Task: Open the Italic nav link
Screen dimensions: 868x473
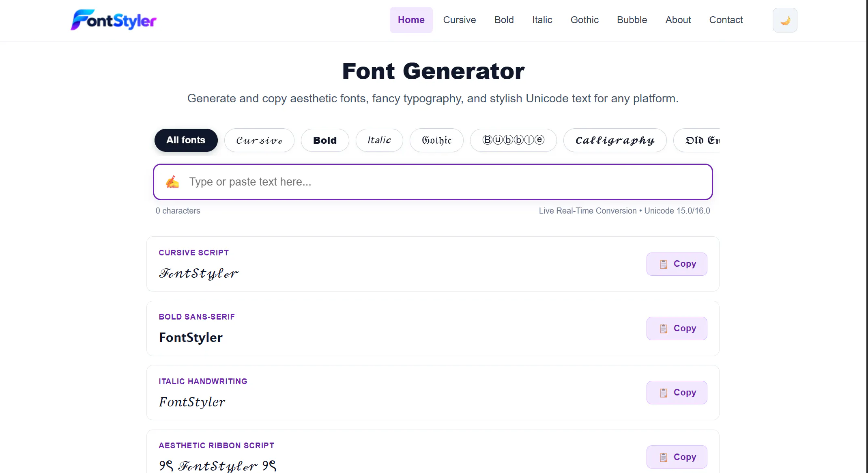Action: pos(542,20)
